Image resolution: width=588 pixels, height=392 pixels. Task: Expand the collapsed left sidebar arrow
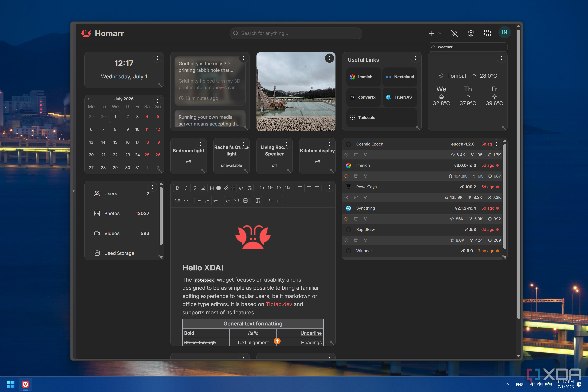click(x=74, y=191)
